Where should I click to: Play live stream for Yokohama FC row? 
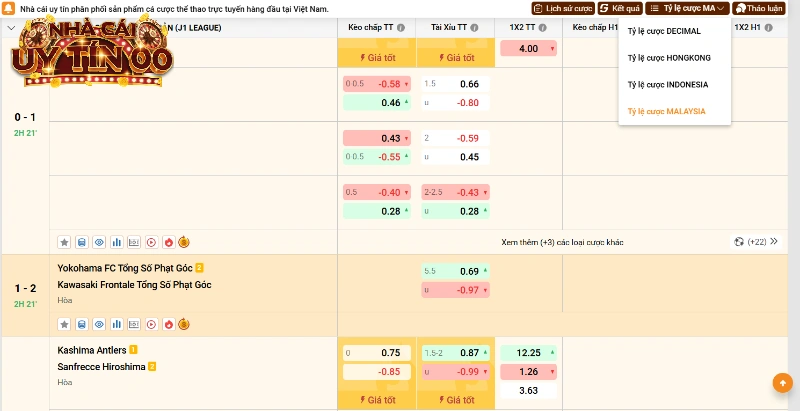click(x=151, y=324)
